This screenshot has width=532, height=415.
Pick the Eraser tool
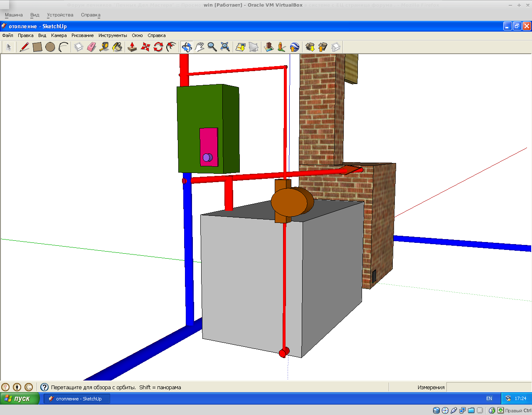click(x=91, y=47)
